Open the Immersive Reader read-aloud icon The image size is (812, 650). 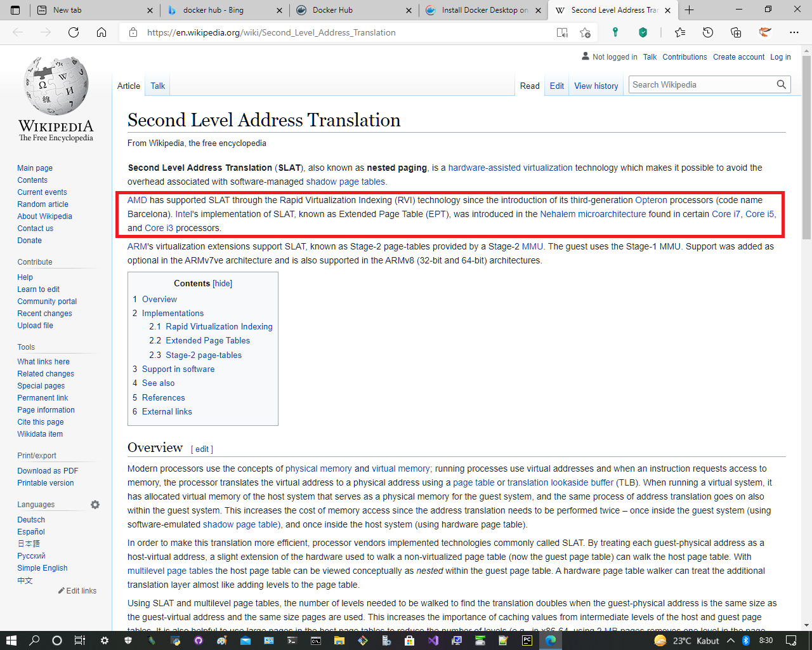[562, 32]
